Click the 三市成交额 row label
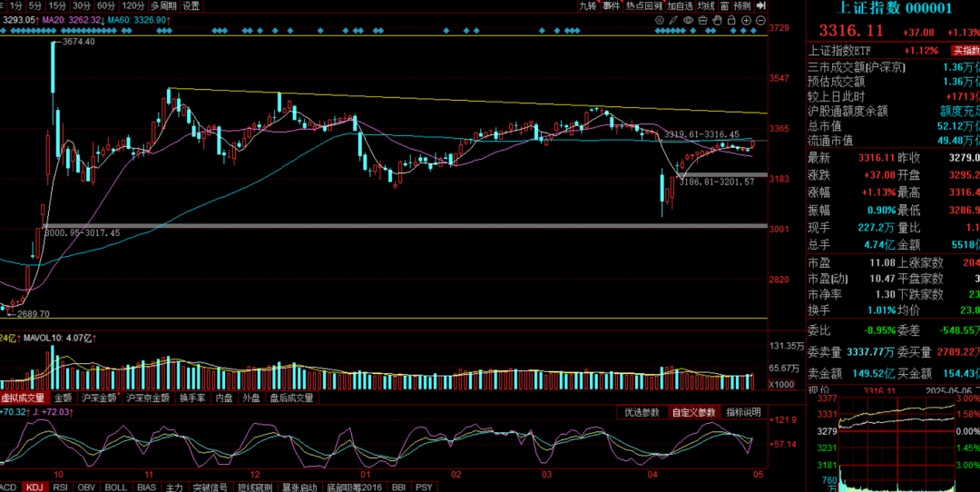Viewport: 980px width, 492px height. pyautogui.click(x=857, y=67)
